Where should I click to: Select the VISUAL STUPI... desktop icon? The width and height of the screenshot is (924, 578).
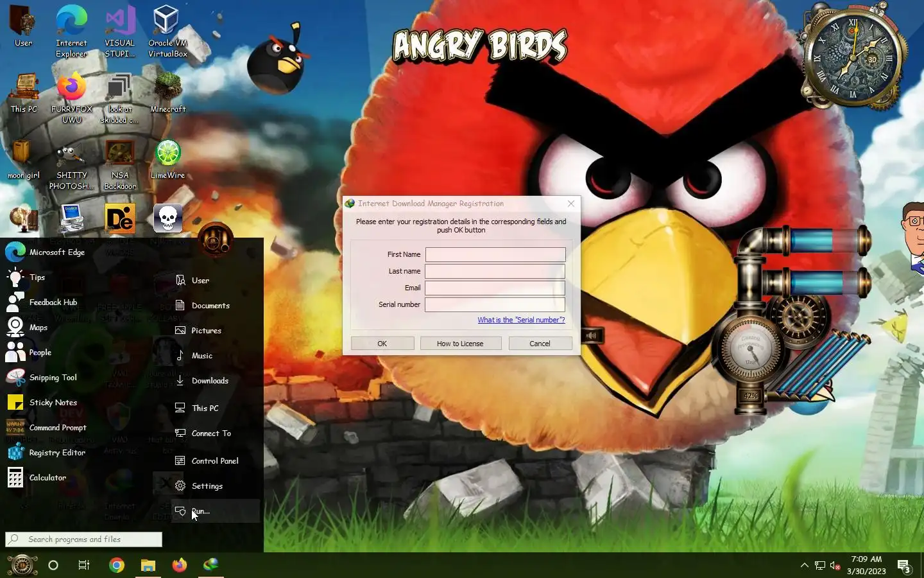pos(120,31)
